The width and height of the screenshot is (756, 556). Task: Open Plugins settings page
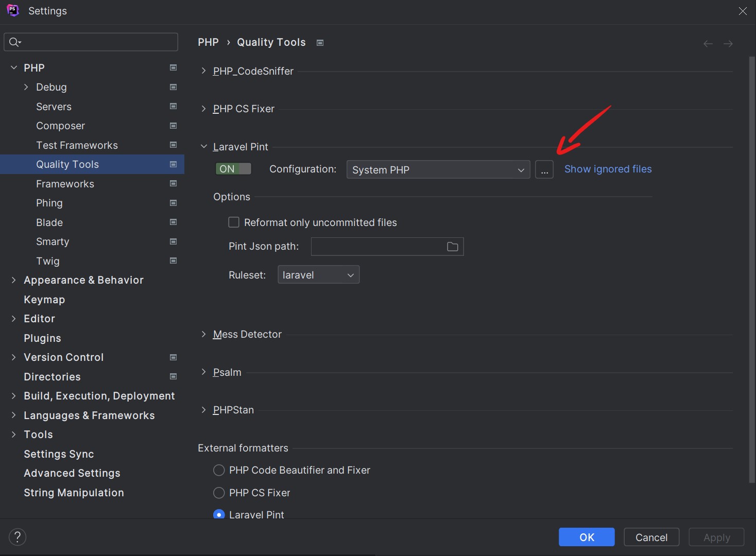[x=42, y=338]
